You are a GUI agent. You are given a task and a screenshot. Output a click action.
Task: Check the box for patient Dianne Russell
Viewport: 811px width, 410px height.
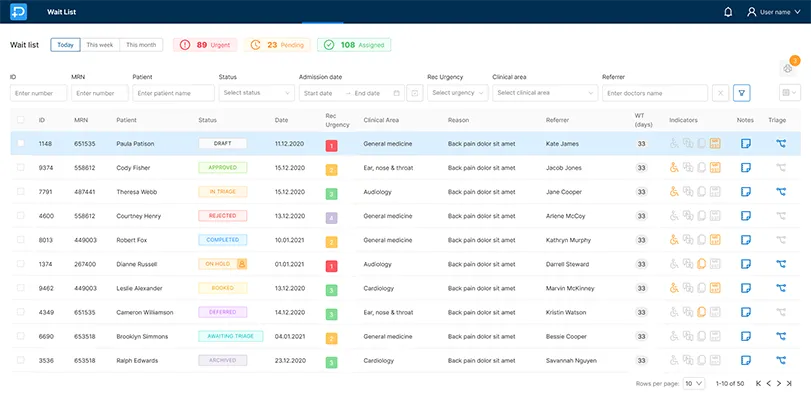coord(21,264)
